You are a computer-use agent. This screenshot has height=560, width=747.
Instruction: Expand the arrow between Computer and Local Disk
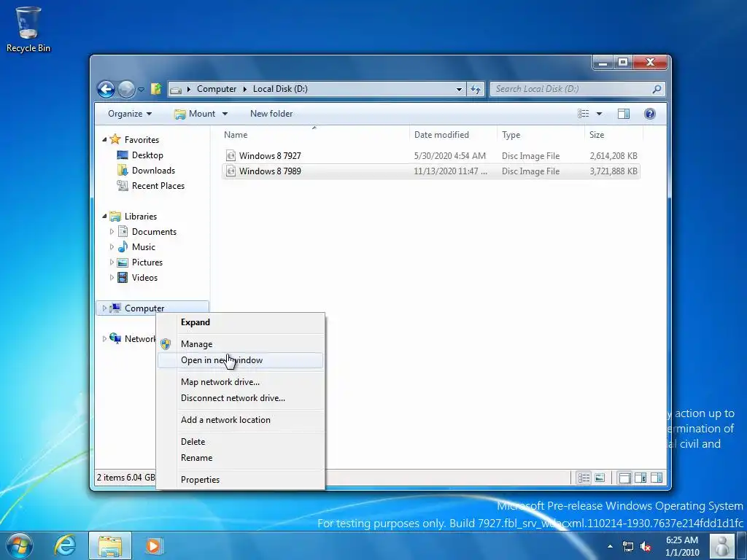pos(245,89)
